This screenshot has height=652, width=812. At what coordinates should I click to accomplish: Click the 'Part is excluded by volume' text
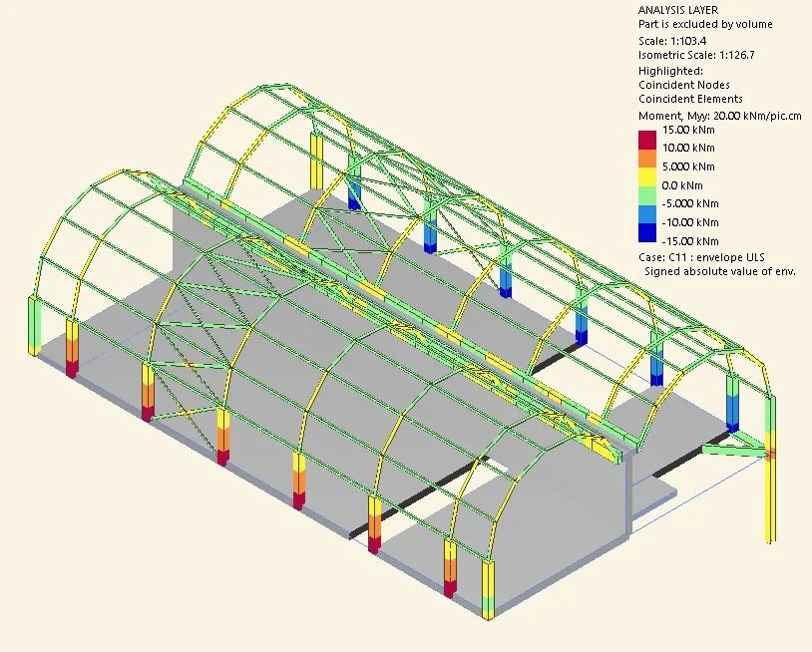(x=705, y=24)
